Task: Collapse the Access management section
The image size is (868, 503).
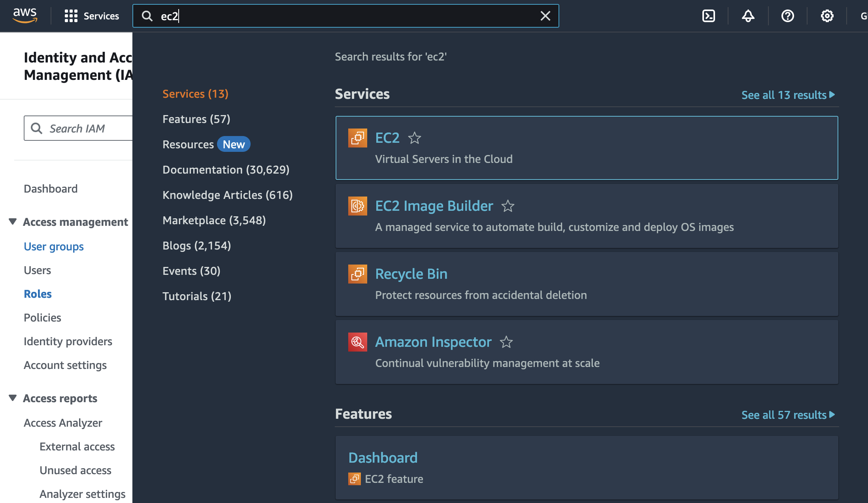Action: (x=13, y=221)
